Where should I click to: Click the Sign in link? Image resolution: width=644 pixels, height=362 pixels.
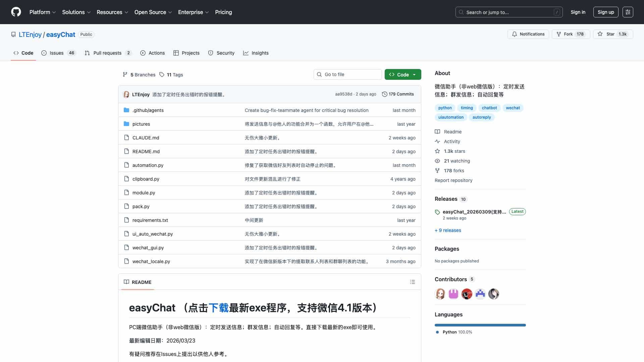(x=578, y=12)
